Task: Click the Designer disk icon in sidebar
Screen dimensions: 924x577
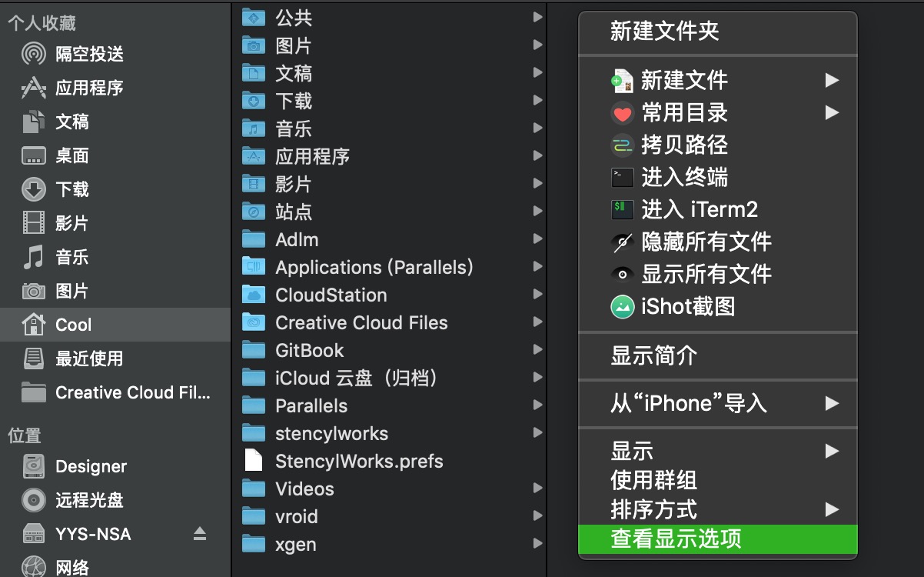Action: (x=33, y=466)
